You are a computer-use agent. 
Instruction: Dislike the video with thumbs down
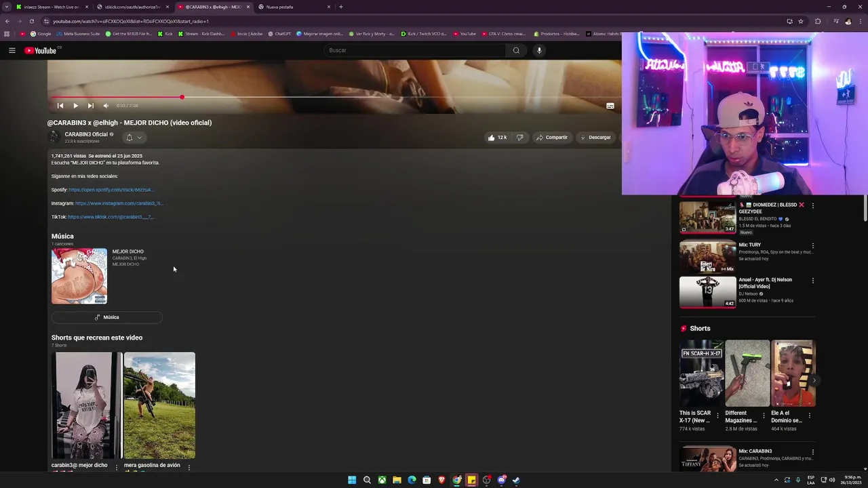(x=519, y=138)
